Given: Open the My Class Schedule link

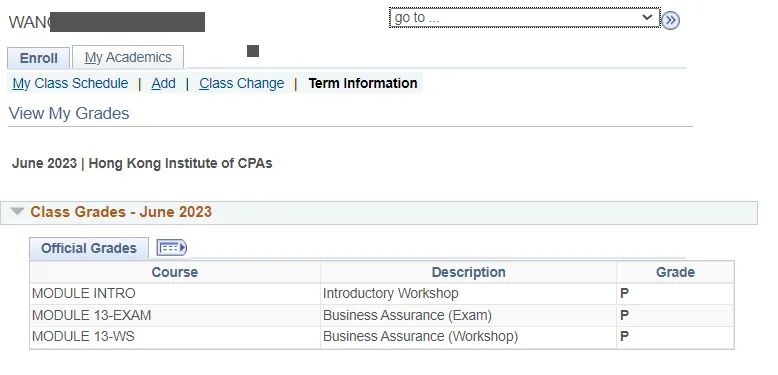Looking at the screenshot, I should pos(70,83).
